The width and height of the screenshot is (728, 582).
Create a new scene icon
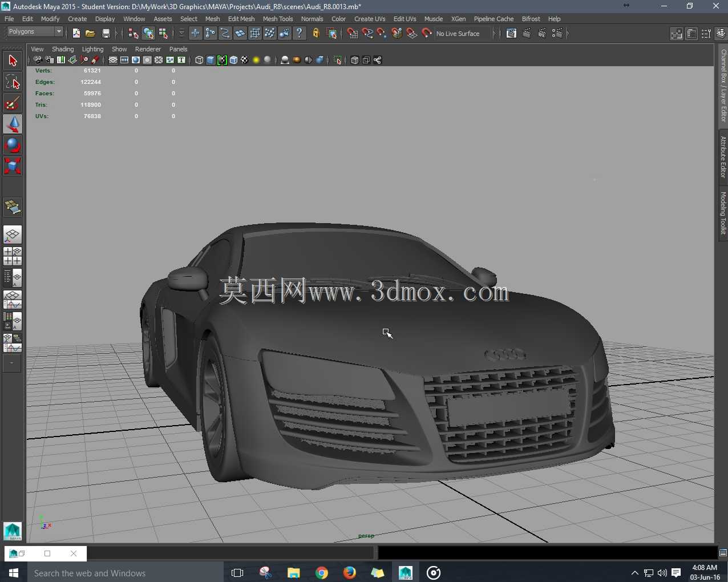[76, 34]
